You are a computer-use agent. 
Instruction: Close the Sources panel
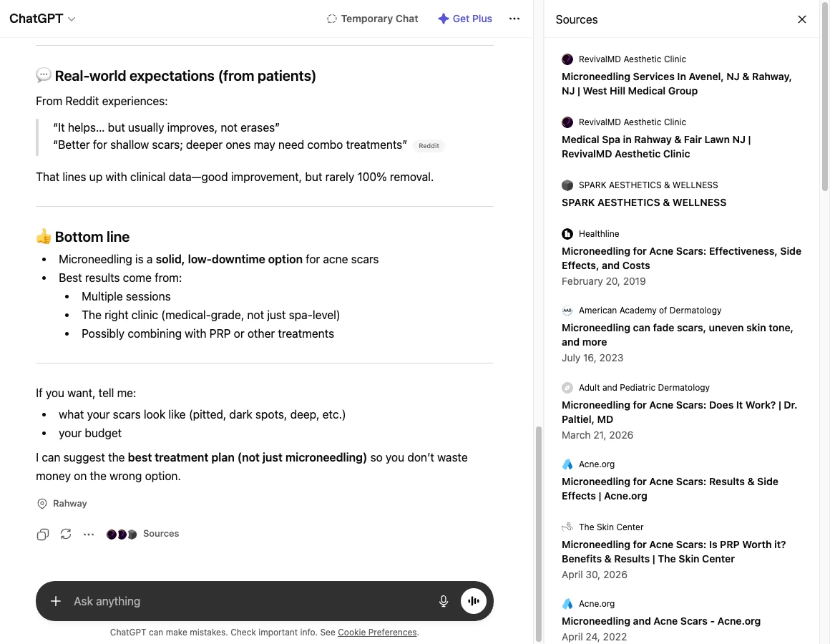802,19
